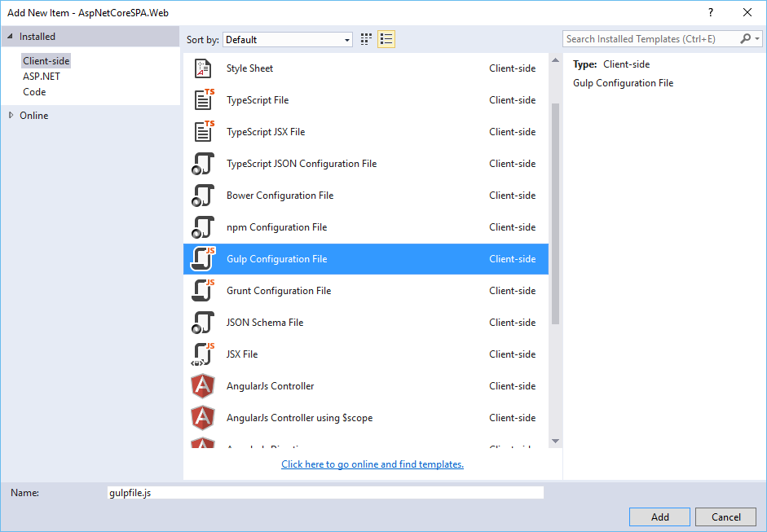Click the dialog Help question mark button

pyautogui.click(x=711, y=13)
